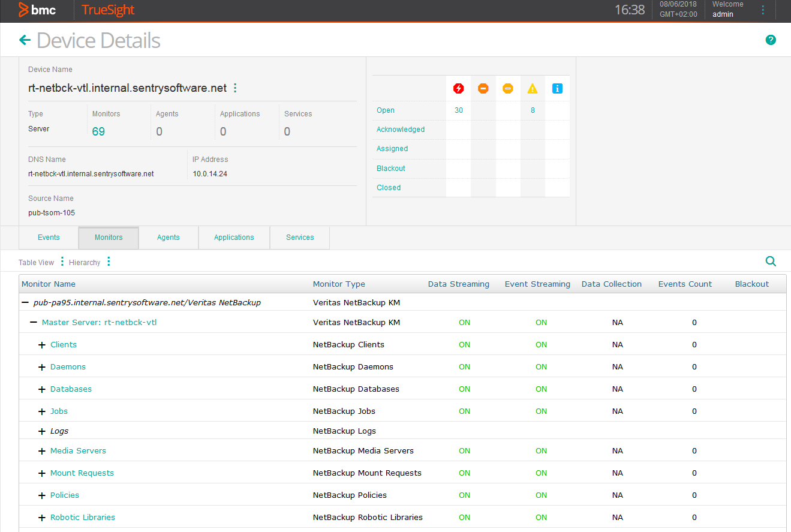
Task: Toggle Event Streaming ON for the Jobs monitor
Action: coord(541,411)
